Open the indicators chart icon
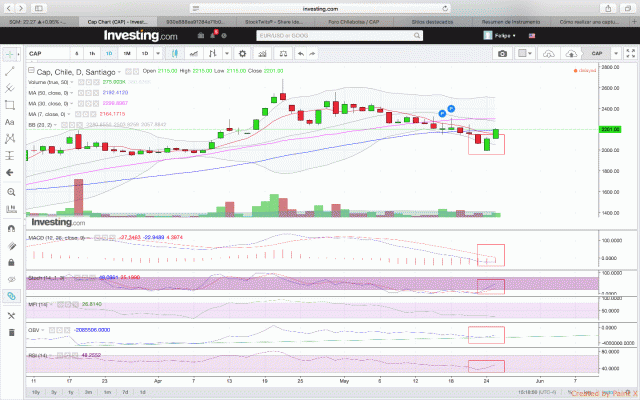The image size is (640, 400). click(262, 53)
